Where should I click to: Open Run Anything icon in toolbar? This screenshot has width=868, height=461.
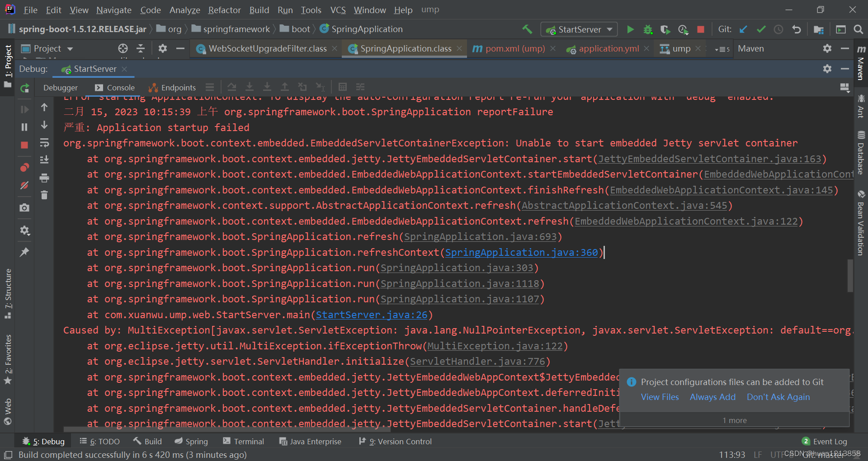pos(841,29)
